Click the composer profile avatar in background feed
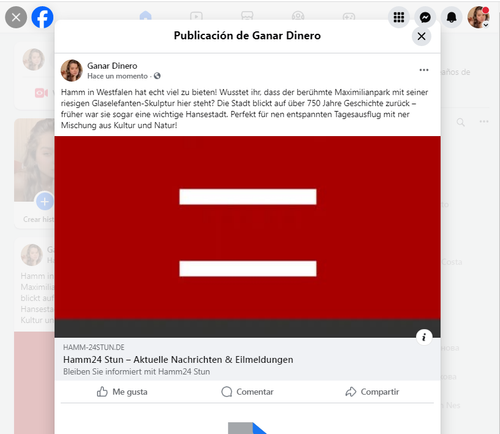Screen dimensions: 500x434 33,59
